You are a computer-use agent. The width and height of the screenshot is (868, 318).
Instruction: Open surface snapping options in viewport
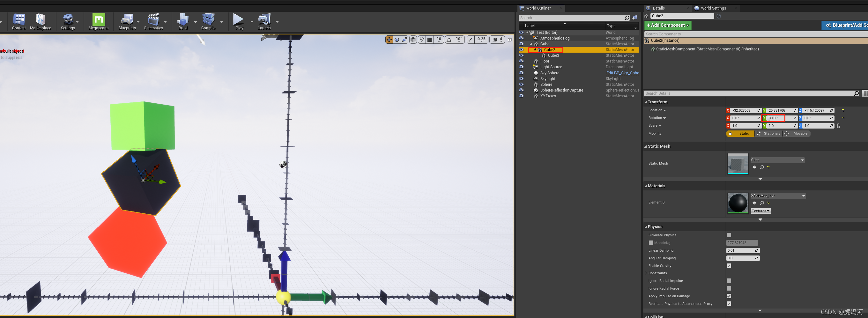click(422, 40)
